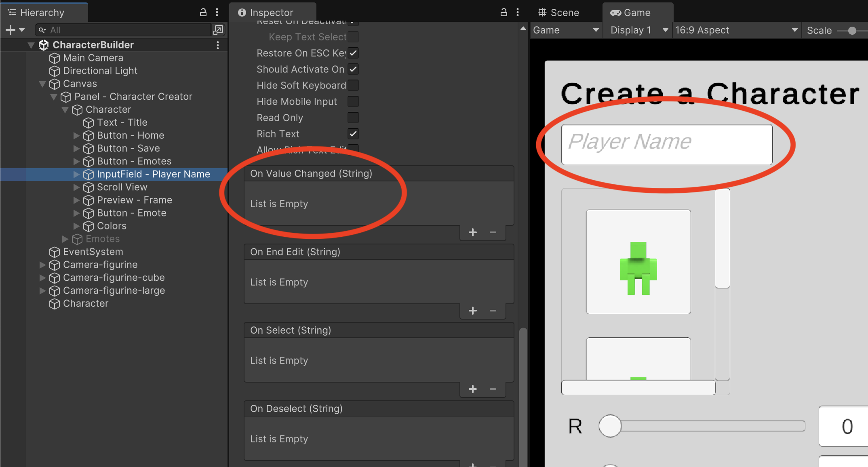
Task: Enable the Read Only checkbox
Action: (353, 118)
